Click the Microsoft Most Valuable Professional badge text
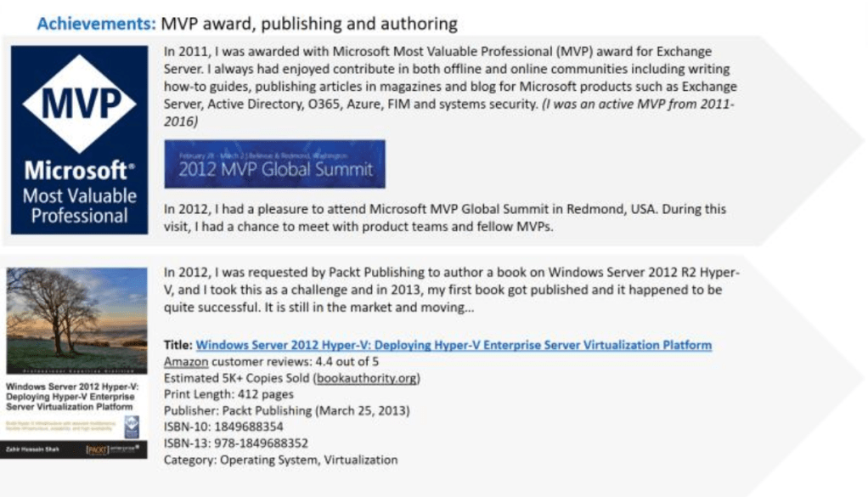The width and height of the screenshot is (868, 497). coord(79,192)
